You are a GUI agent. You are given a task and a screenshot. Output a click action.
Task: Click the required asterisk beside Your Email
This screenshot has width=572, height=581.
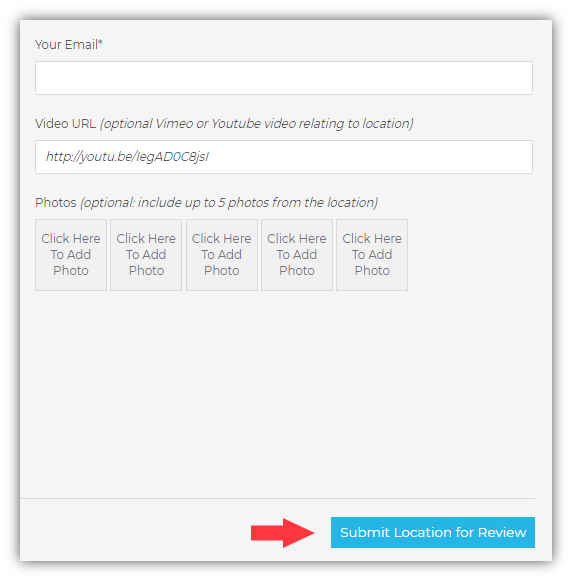coord(100,42)
